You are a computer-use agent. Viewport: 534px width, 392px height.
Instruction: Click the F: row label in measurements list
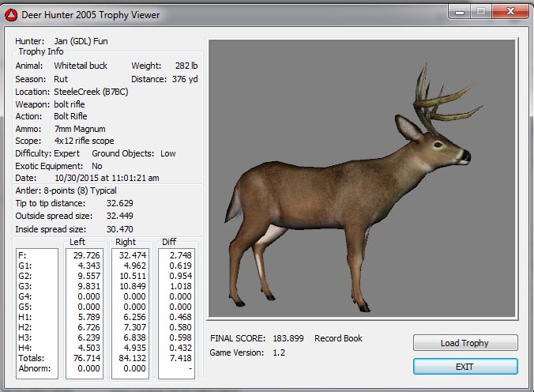click(21, 256)
